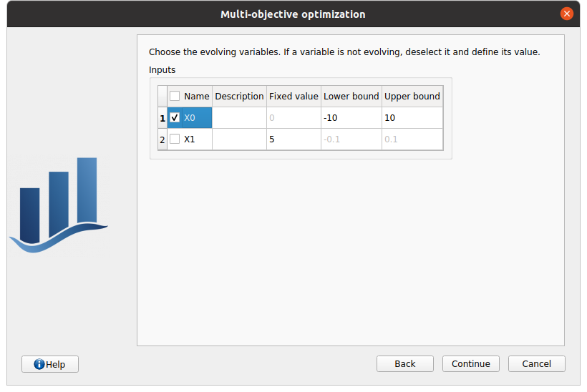
Task: Select row header 2 in inputs table
Action: [x=162, y=139]
